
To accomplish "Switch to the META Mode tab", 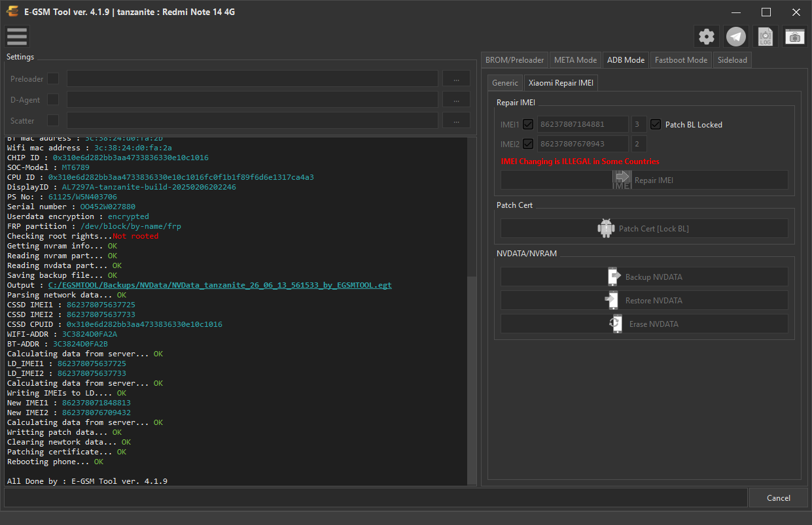I will tap(575, 59).
